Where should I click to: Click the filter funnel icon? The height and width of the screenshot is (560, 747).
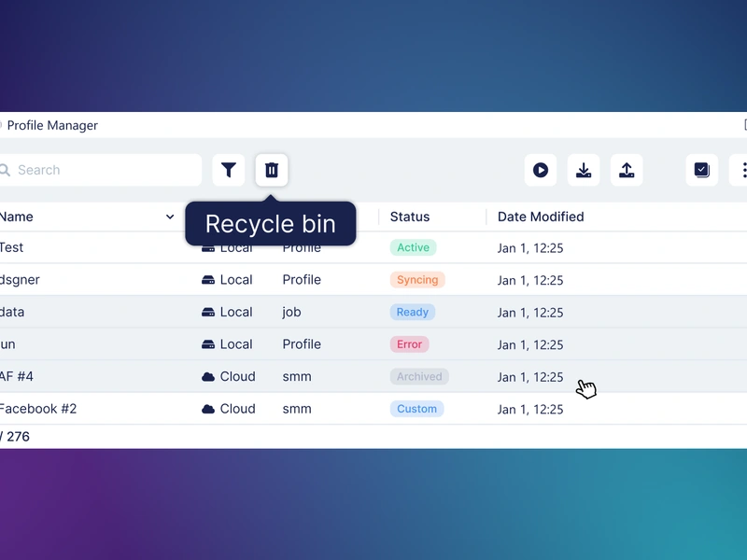click(x=229, y=170)
